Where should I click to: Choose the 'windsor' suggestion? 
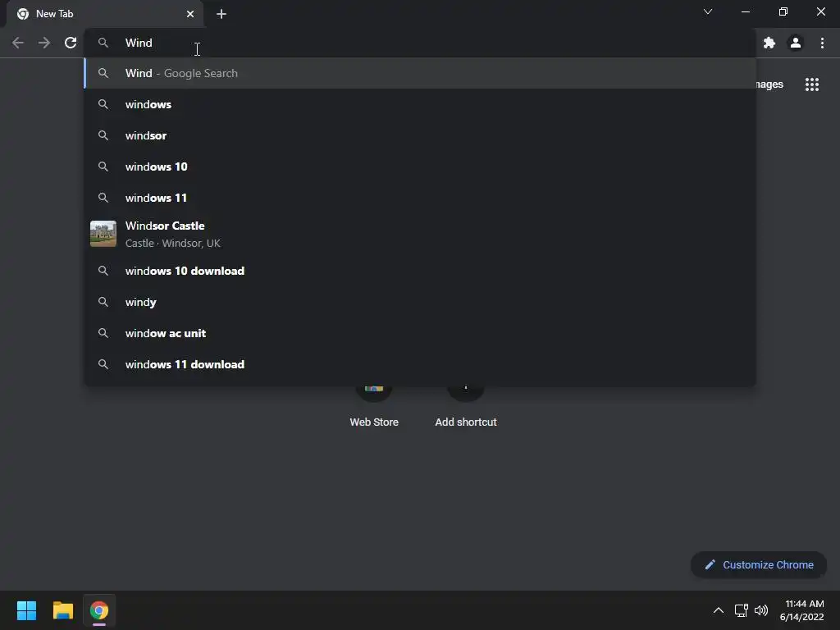coord(421,135)
